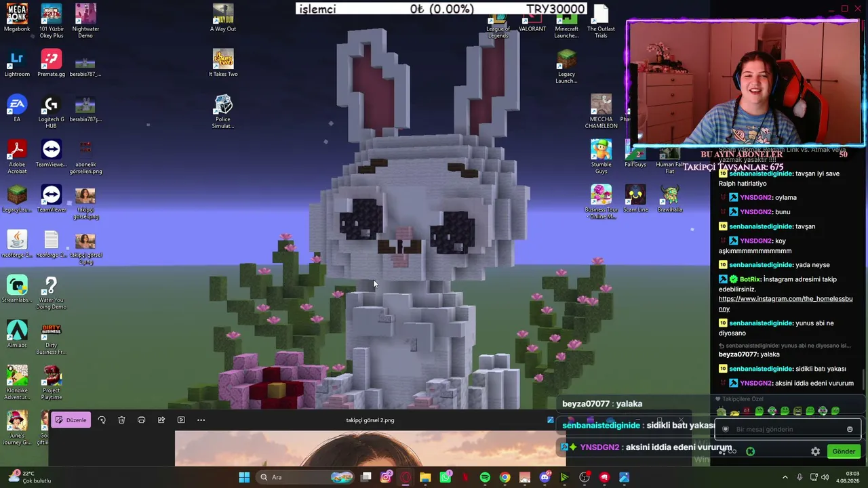Select the Stumble Guys desktop icon
Viewport: 868px width, 488px height.
601,157
